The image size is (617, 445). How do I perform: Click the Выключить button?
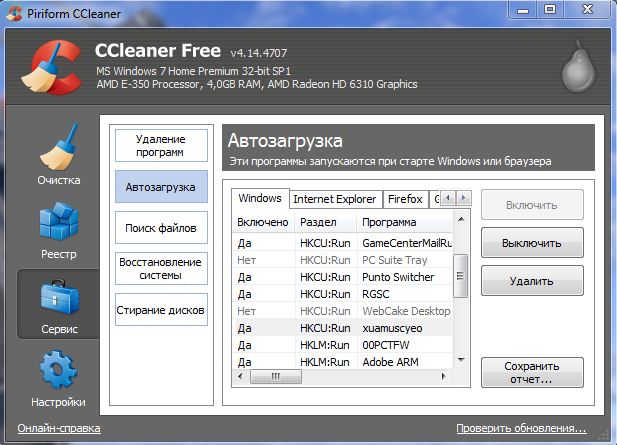(532, 243)
